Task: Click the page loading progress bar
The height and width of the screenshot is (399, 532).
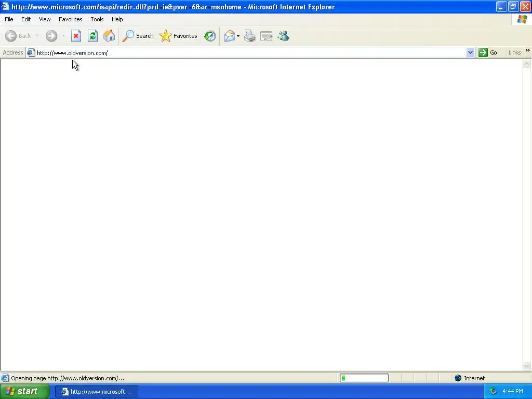Action: 364,378
